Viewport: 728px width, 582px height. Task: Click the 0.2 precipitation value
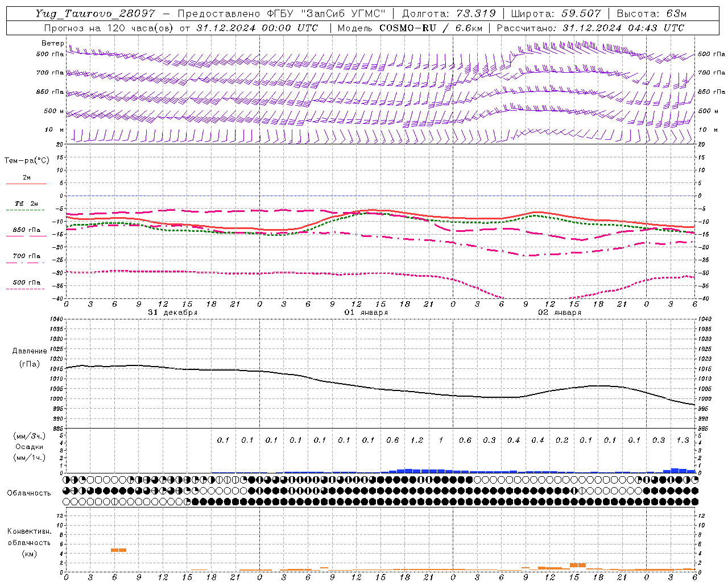562,440
